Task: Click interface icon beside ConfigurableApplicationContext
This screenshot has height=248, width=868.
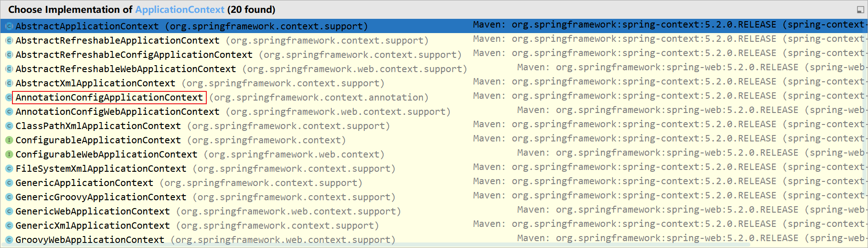Action: (9, 141)
